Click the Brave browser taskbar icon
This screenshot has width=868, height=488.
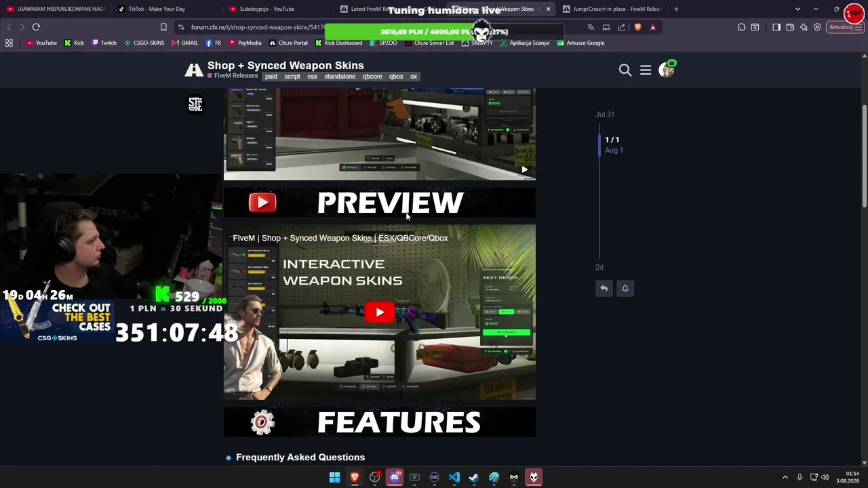coord(355,477)
